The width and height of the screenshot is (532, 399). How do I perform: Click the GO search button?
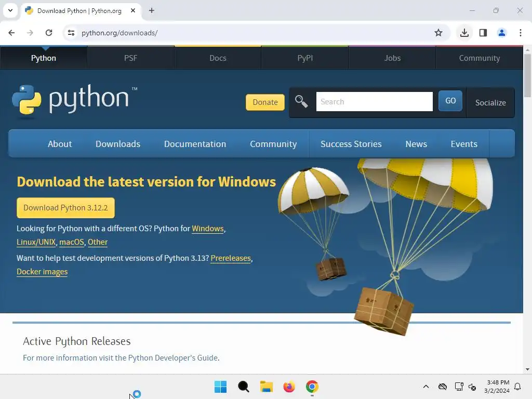tap(450, 101)
